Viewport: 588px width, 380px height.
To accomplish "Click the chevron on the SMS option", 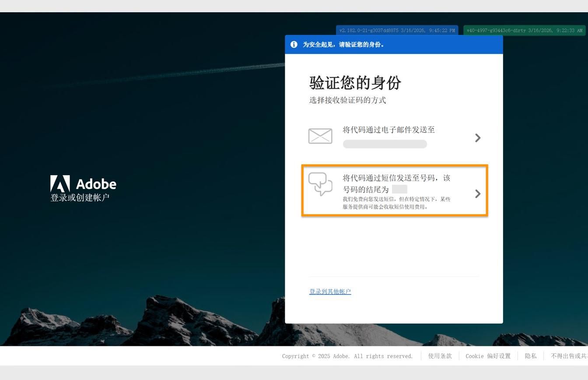I will [478, 194].
